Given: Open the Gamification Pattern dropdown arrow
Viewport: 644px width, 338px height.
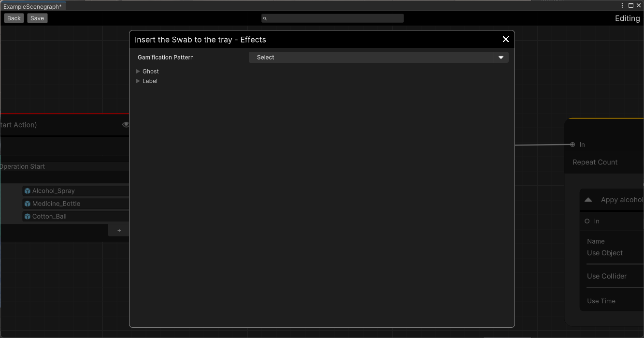Looking at the screenshot, I should (x=501, y=58).
